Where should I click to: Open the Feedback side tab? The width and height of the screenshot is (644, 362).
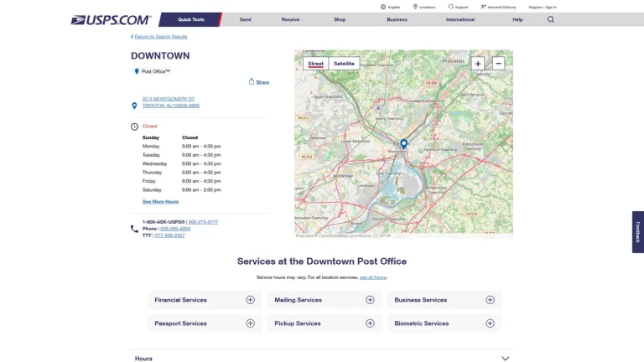click(638, 232)
